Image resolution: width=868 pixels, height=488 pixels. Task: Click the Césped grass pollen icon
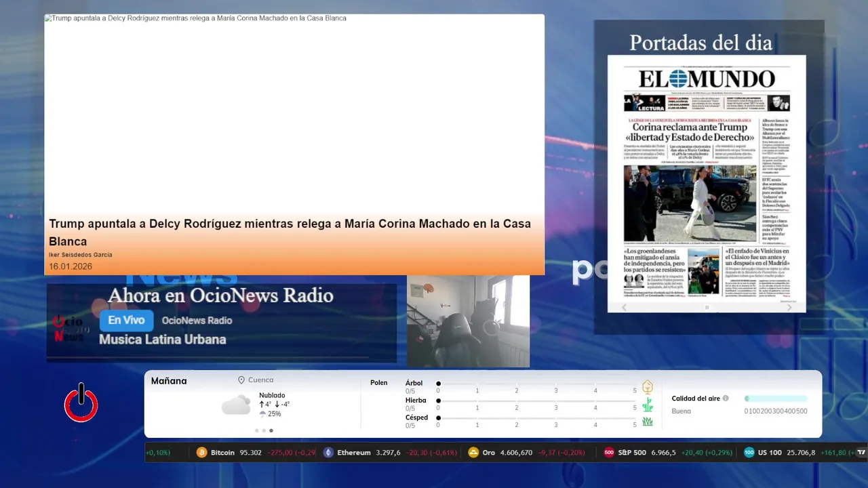(648, 422)
